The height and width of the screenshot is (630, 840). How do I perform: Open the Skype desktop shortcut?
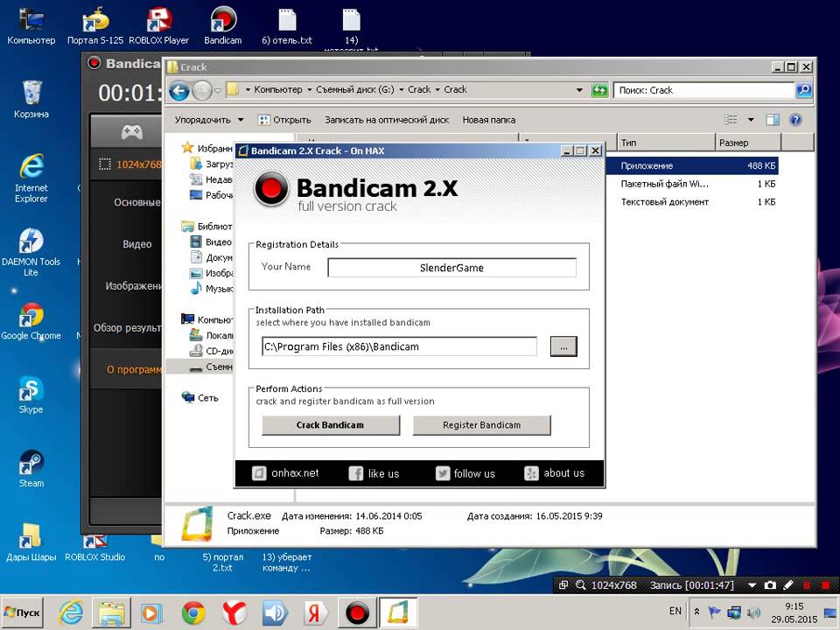31,395
